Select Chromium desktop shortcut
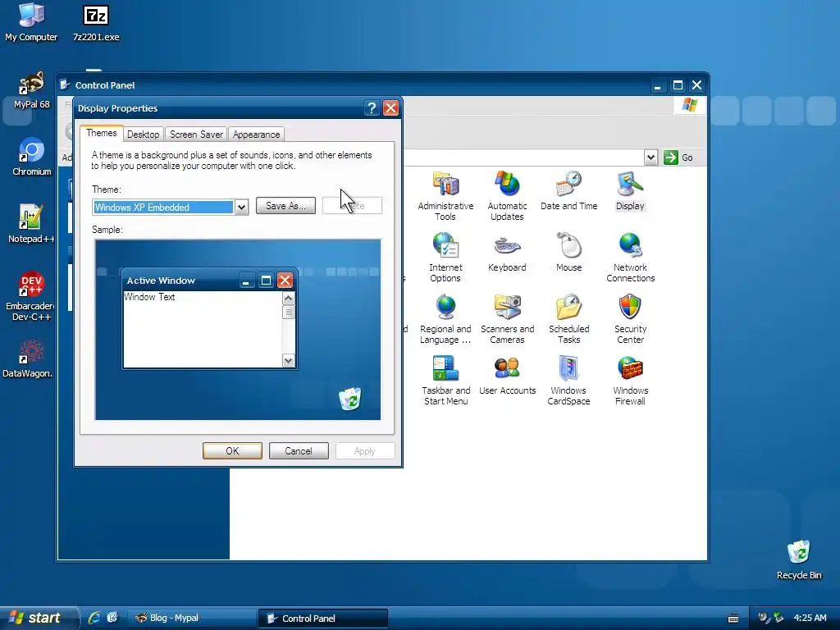840x630 pixels. 32,157
